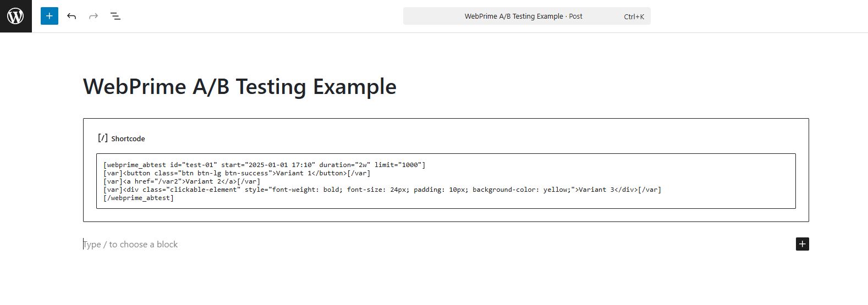Click the WordPress logo to view posts

click(x=15, y=16)
